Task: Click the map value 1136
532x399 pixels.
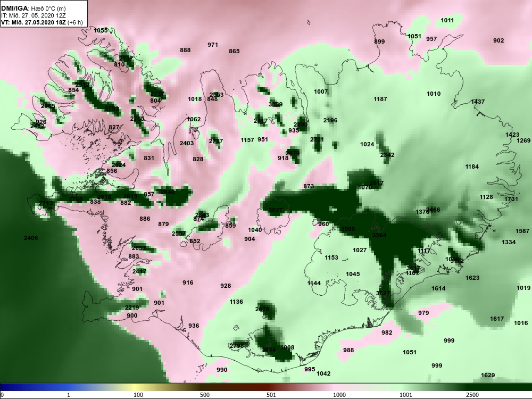Action: (236, 302)
